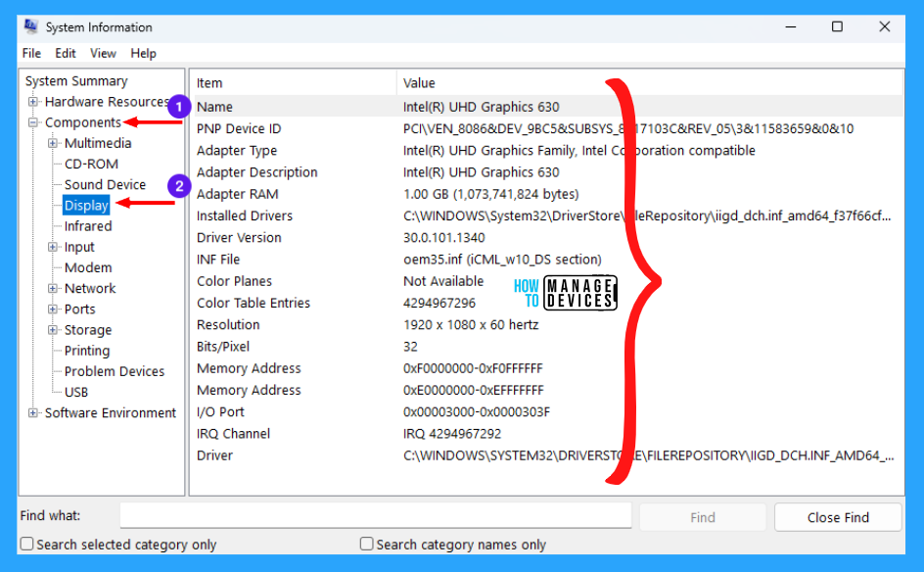Expand the Multimedia node

point(53,143)
